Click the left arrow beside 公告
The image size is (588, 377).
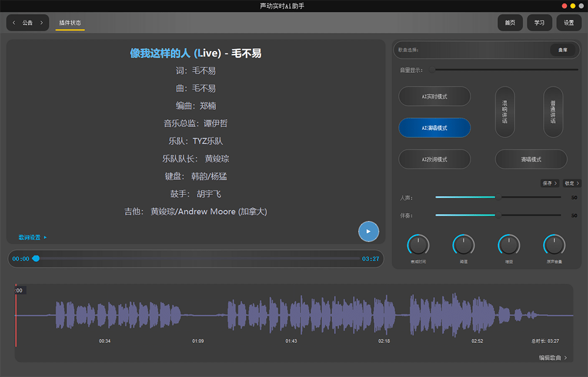point(14,23)
